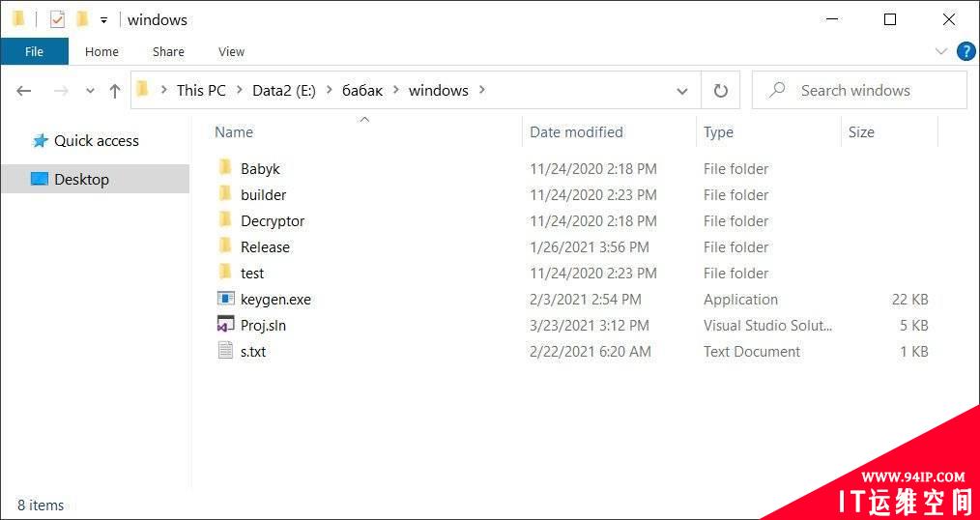980x520 pixels.
Task: Click the Properties checkmark icon in title bar
Action: coord(57,20)
